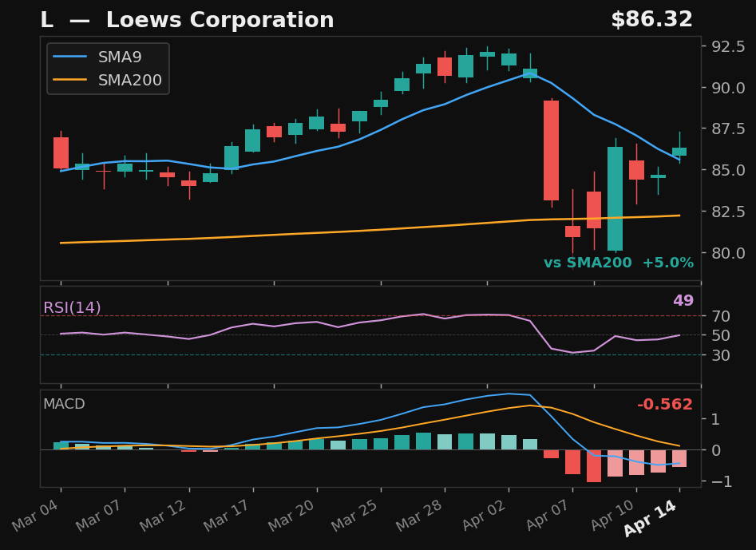Click the bold "Apr 14" date label
Image resolution: width=756 pixels, height=550 pixels.
point(651,518)
